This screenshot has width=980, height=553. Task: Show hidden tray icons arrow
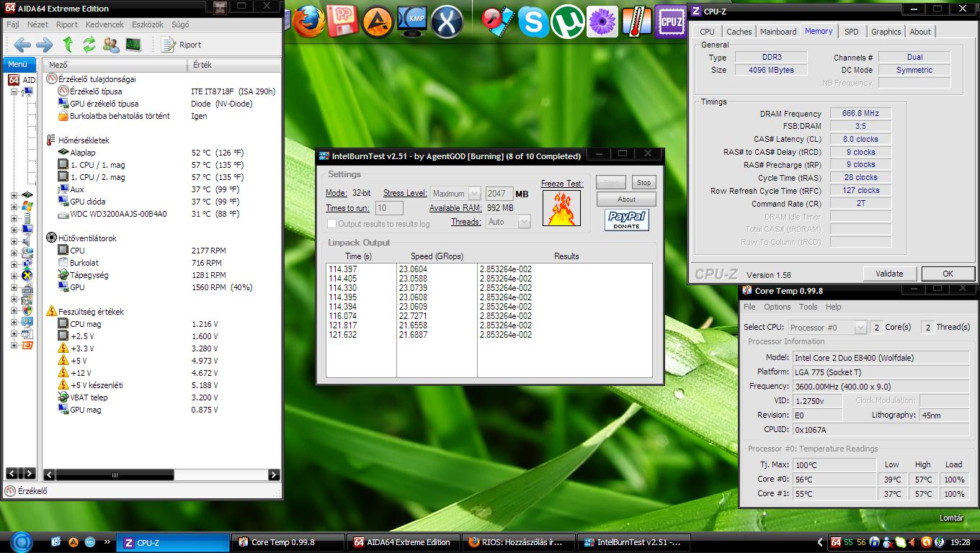(x=820, y=541)
